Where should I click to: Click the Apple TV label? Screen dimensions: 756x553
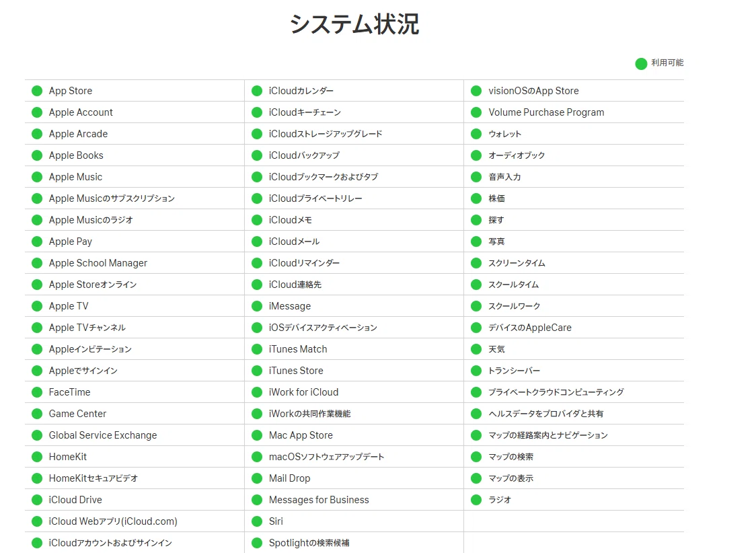[x=69, y=306]
